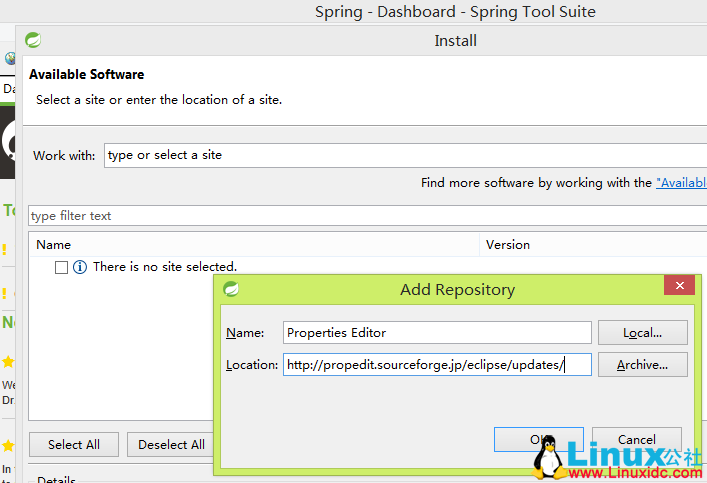This screenshot has width=707, height=483.
Task: Select There is no site selected text
Action: click(x=165, y=267)
